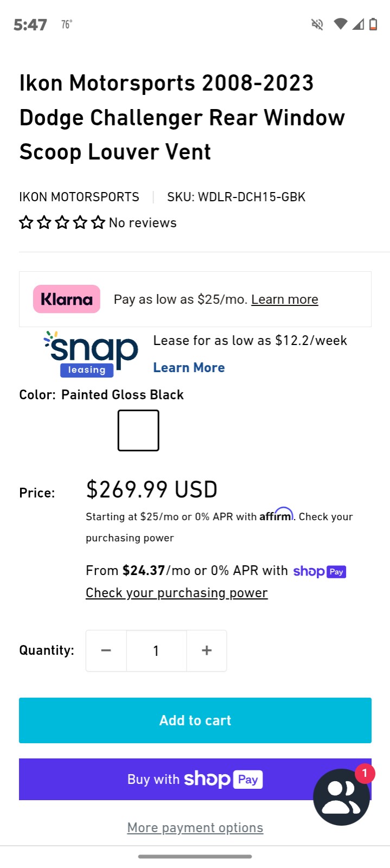Add the louver vent to cart
The width and height of the screenshot is (390, 868).
tap(195, 720)
